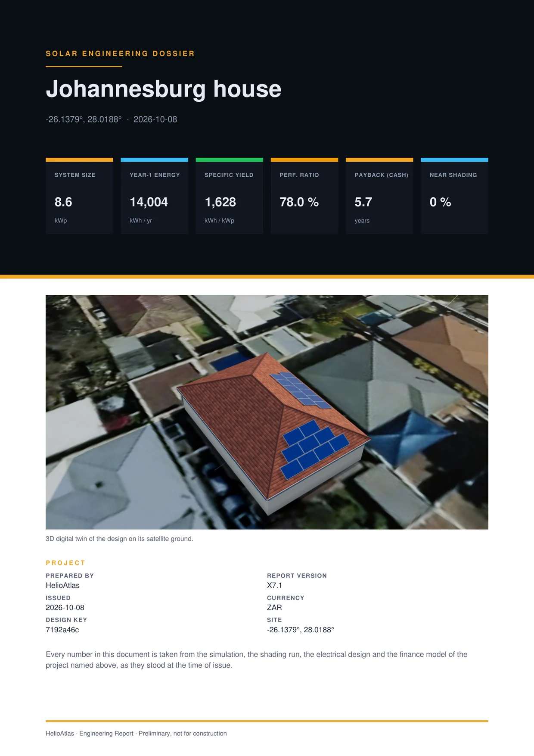This screenshot has width=534, height=756.
Task: Select the '0 %' near shading value
Action: 441,202
